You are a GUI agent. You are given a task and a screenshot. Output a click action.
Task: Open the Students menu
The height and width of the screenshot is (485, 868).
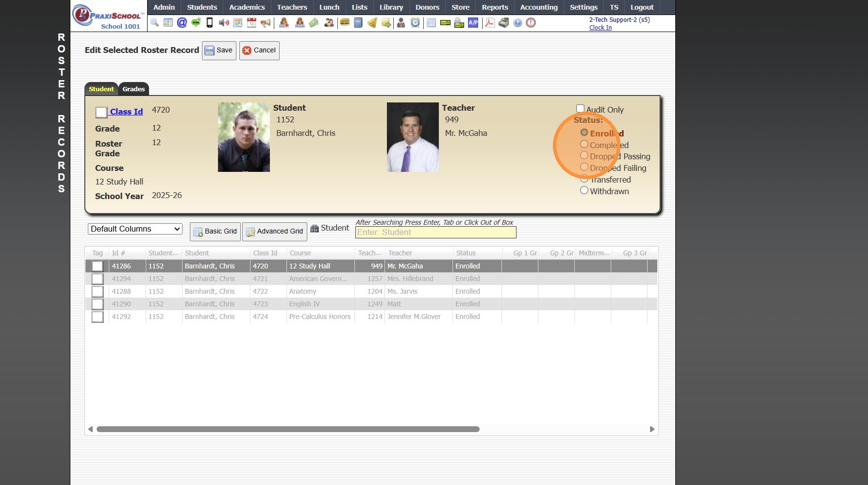pos(202,7)
